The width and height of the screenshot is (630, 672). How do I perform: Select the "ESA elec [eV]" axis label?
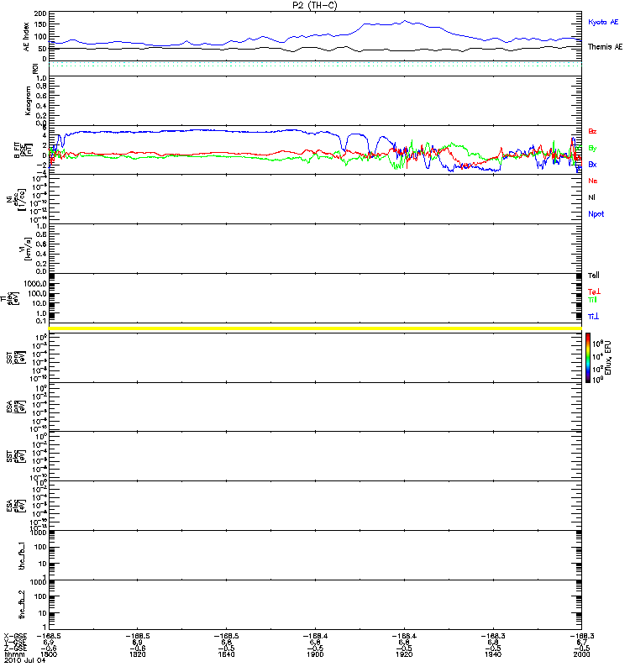16,506
